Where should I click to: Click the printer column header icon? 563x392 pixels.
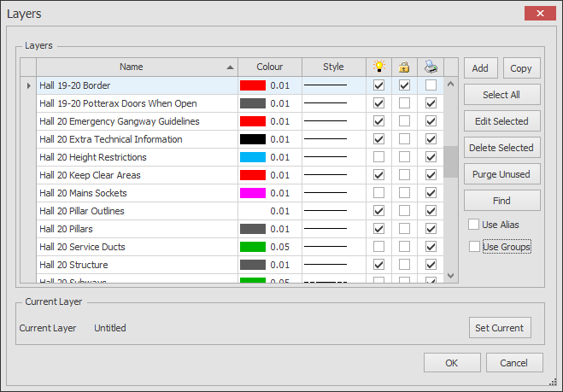431,67
